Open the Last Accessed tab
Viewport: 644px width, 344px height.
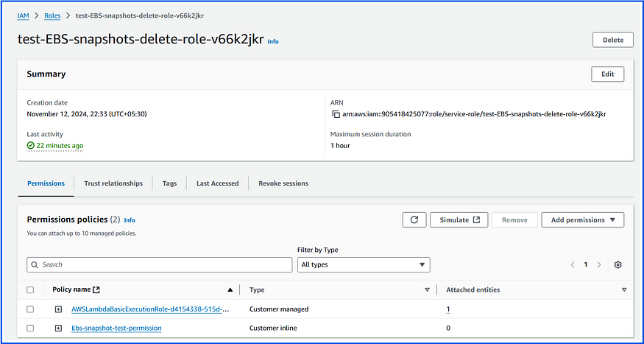point(217,183)
